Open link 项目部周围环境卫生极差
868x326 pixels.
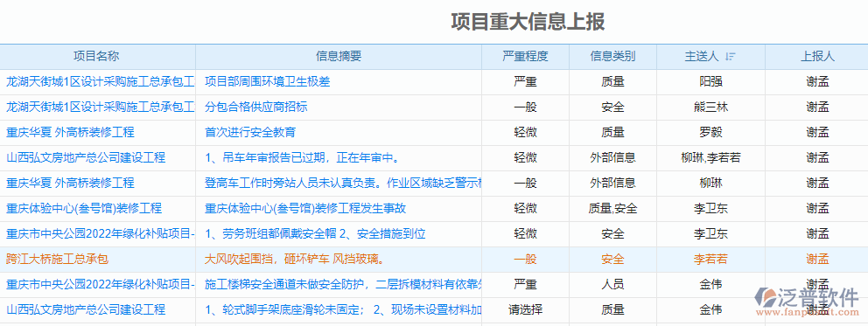(268, 82)
